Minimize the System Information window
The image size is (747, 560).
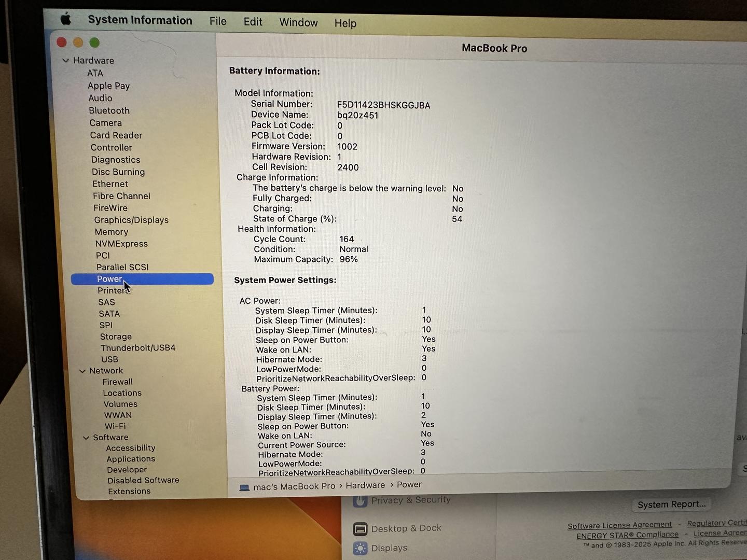[78, 43]
